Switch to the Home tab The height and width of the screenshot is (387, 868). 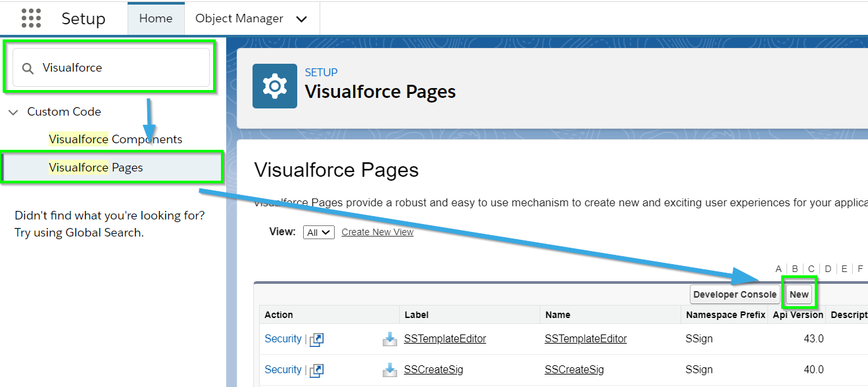pyautogui.click(x=156, y=18)
